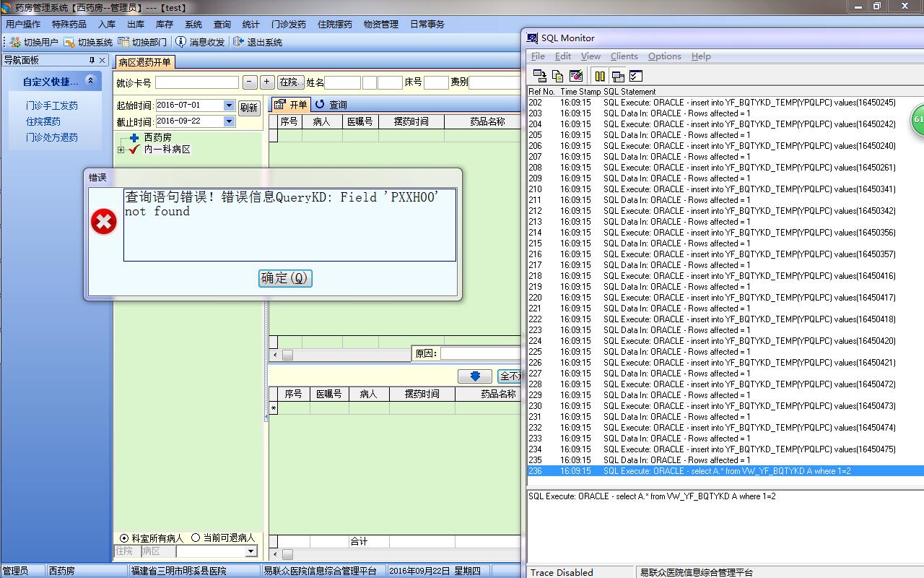Open the 门诊手工发药 shortcut link
This screenshot has height=578, width=924.
click(52, 105)
